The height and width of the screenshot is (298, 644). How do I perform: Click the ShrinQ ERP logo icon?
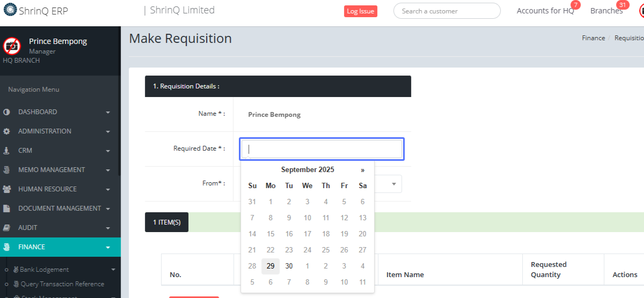tap(9, 11)
